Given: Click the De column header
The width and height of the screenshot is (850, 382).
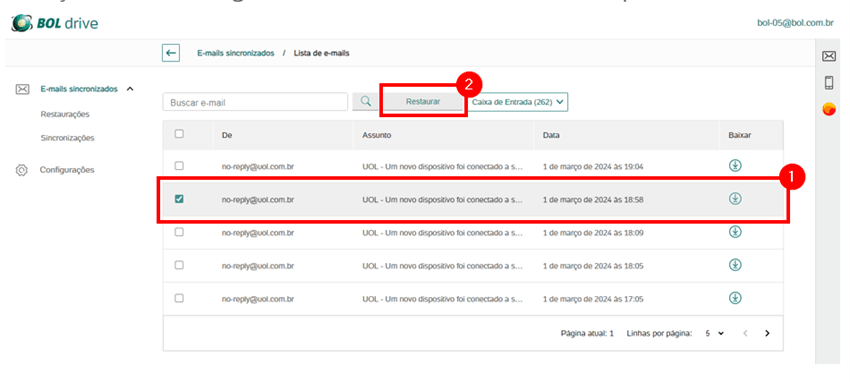Looking at the screenshot, I should 227,135.
